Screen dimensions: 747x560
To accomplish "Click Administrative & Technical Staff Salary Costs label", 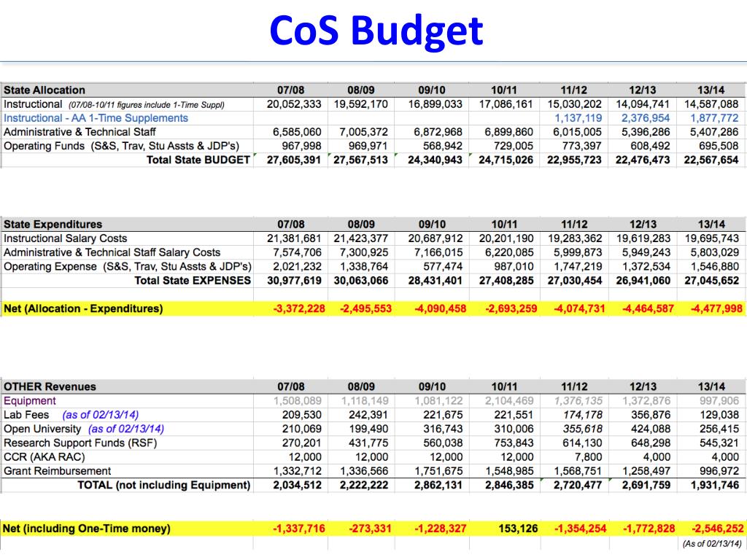I will click(112, 252).
